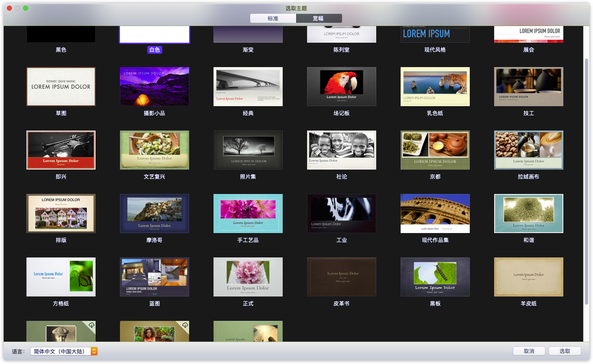
Task: Download the vintage portrait theme via cloud icon
Action: tap(92, 325)
